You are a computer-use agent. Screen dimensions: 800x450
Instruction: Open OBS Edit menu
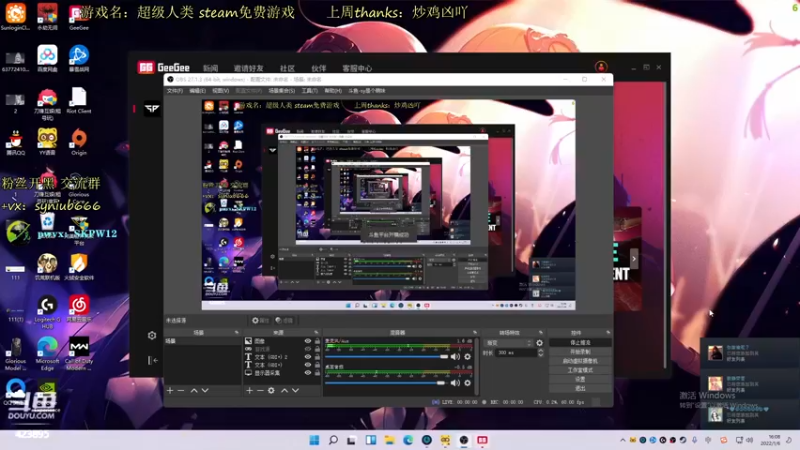[x=197, y=91]
